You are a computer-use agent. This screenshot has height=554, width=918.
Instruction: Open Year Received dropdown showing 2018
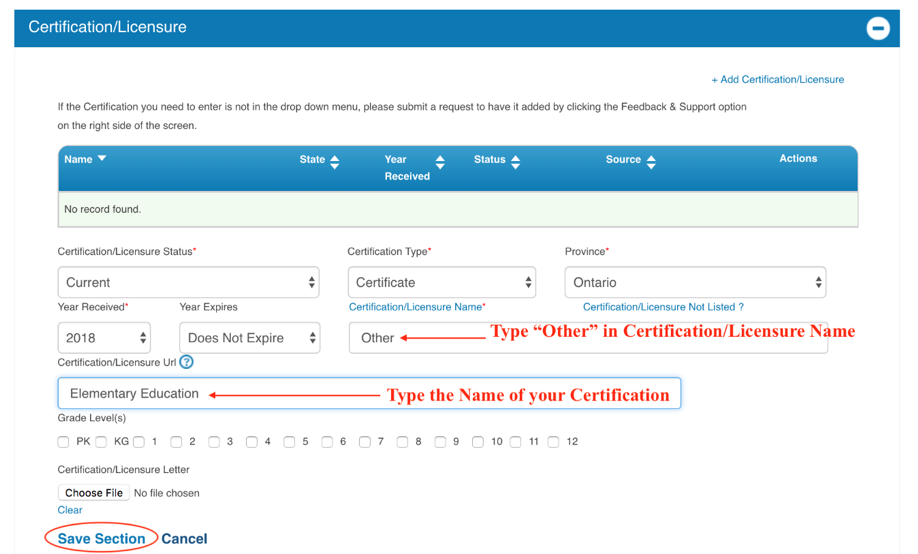coord(104,338)
